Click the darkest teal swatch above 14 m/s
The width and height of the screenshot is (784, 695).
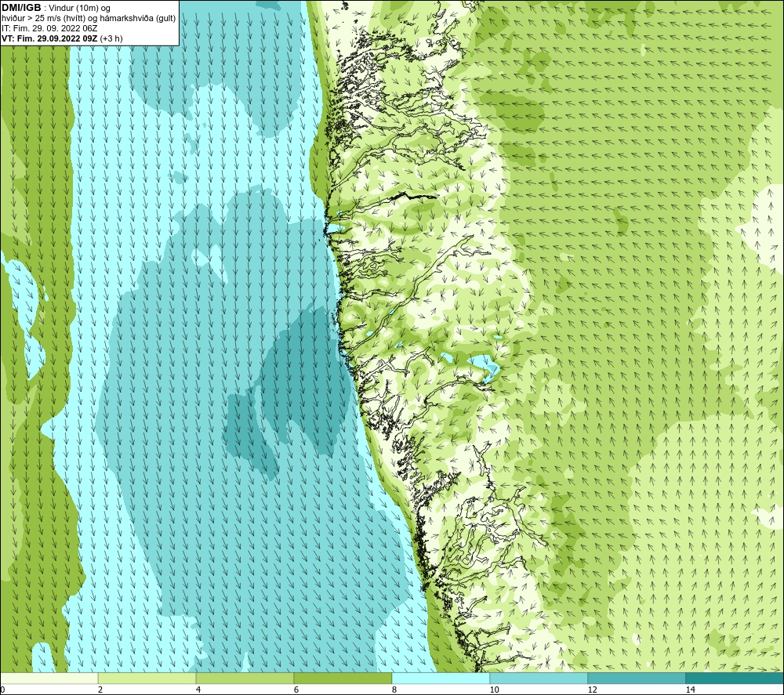pyautogui.click(x=735, y=679)
